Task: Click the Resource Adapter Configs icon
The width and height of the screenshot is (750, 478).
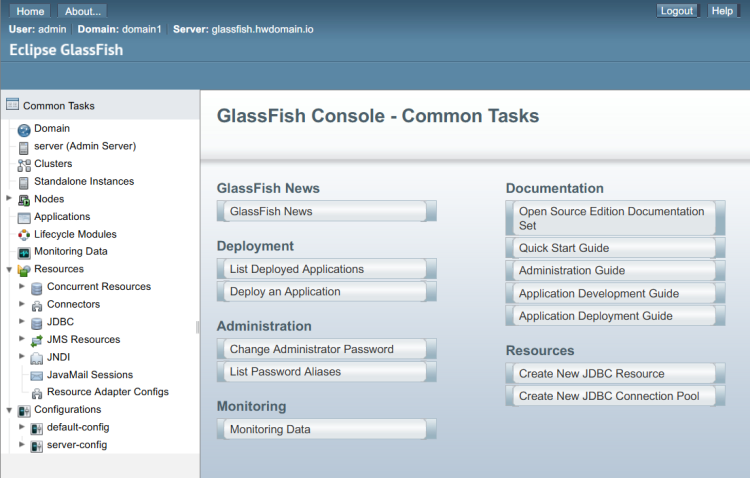Action: point(37,394)
